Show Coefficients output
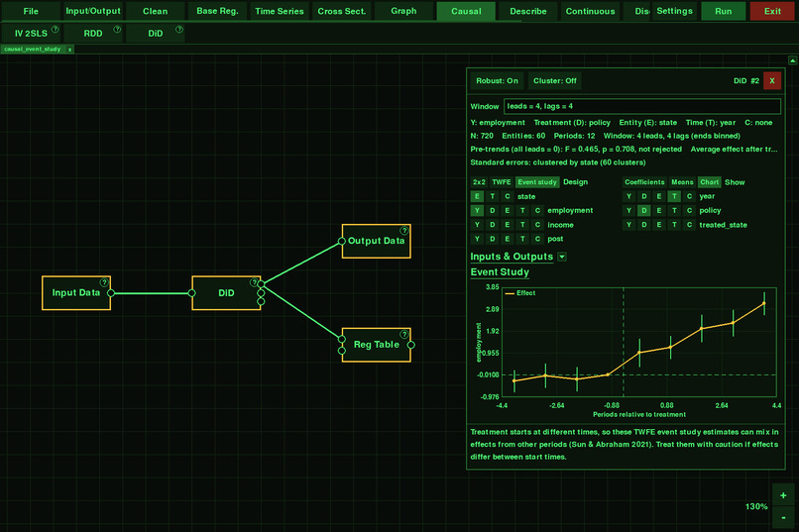The height and width of the screenshot is (532, 799). (644, 182)
